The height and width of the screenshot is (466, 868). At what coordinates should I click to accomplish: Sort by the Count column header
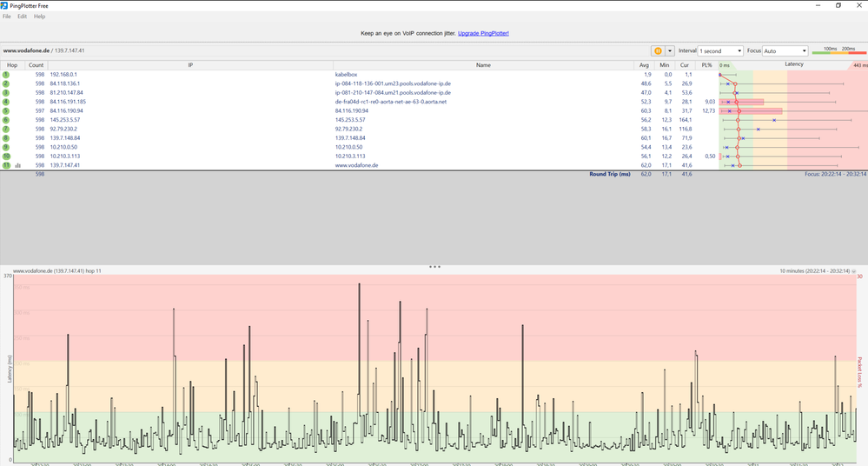36,65
